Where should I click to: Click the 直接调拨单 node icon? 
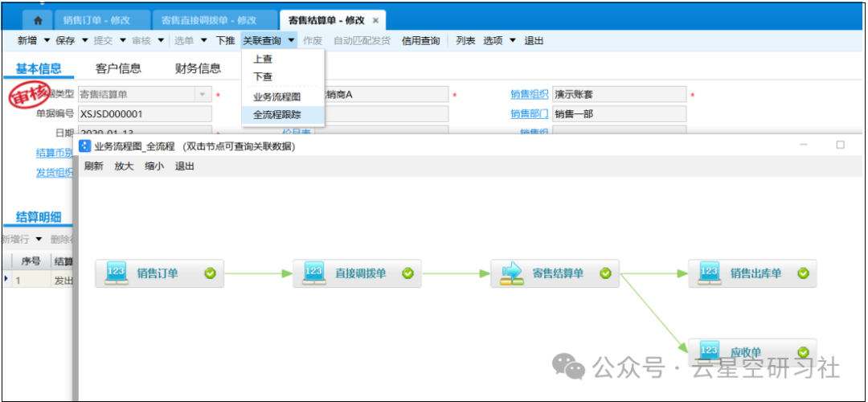(313, 273)
